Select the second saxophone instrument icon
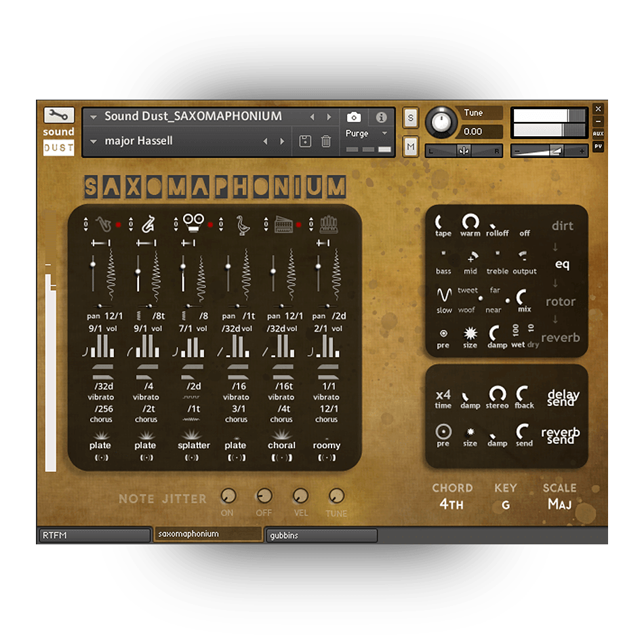 [148, 224]
